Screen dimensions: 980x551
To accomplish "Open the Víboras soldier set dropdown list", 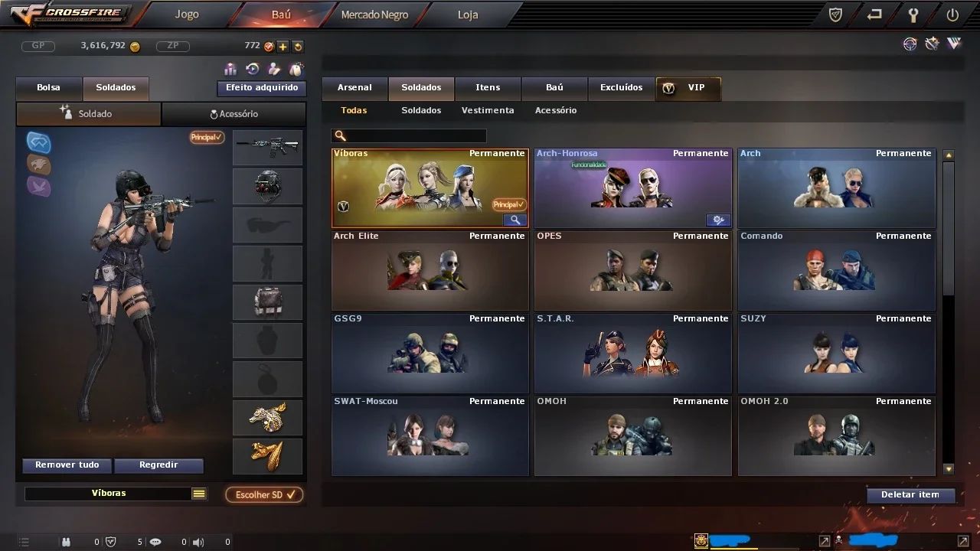I will 199,494.
